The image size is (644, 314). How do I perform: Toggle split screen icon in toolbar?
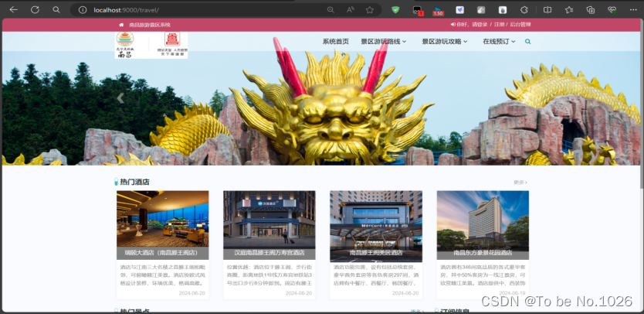point(547,10)
